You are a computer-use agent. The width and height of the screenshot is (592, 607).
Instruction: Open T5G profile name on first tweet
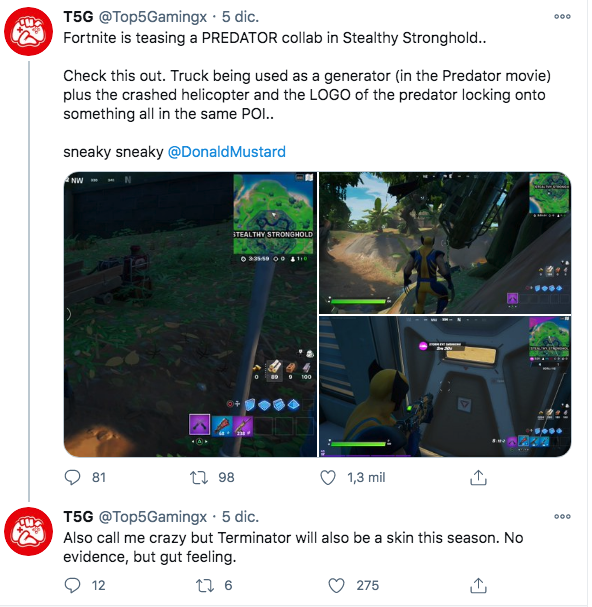pyautogui.click(x=79, y=17)
